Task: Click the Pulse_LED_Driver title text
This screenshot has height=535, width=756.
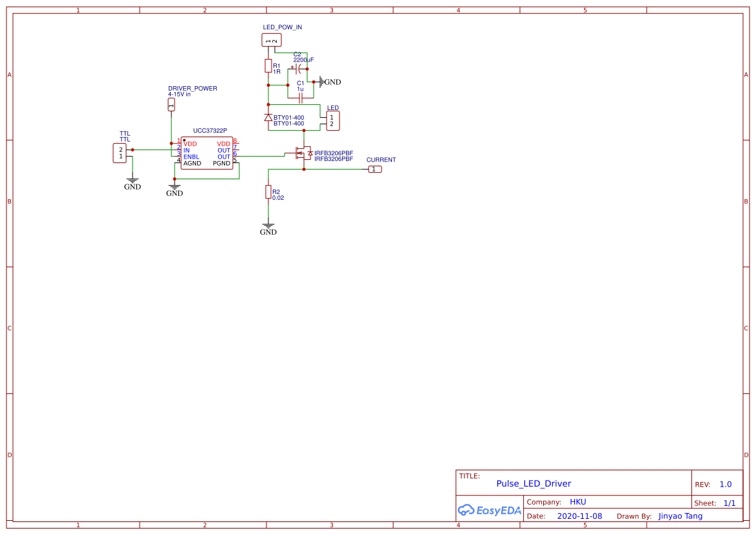Action: [534, 483]
